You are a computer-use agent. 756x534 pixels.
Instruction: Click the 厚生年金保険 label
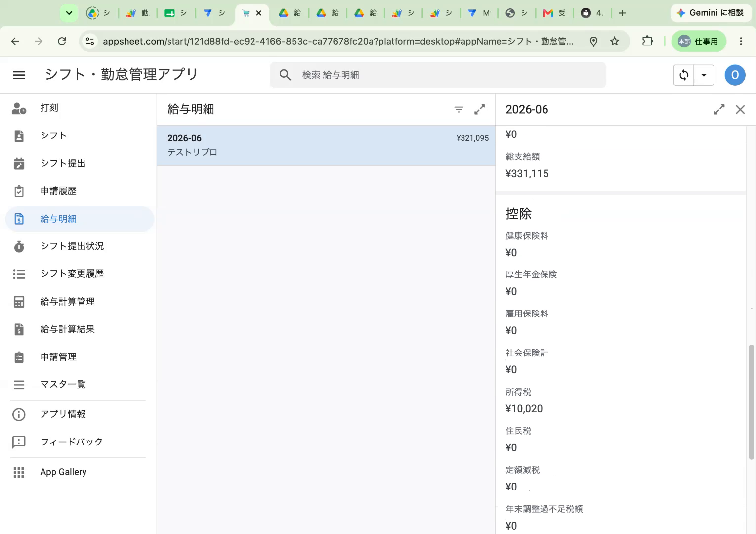click(532, 275)
